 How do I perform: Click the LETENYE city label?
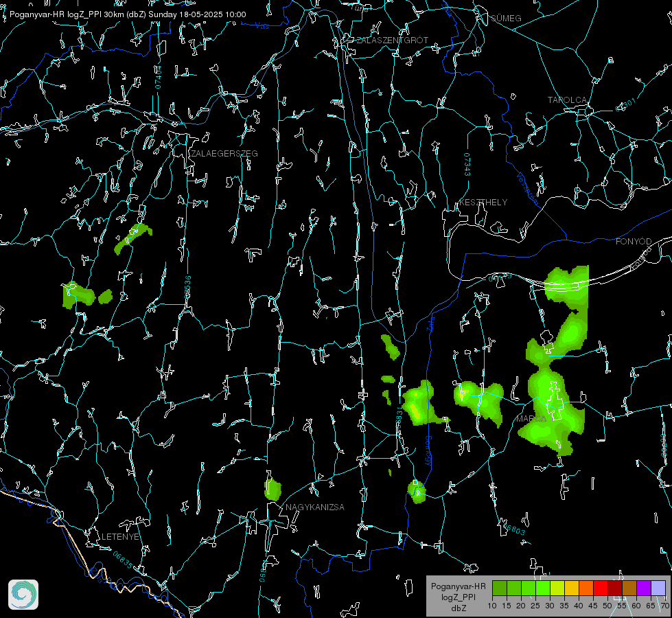(x=120, y=536)
